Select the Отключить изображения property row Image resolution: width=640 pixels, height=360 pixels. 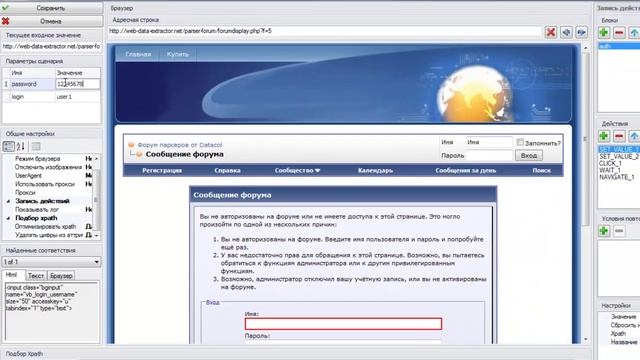[48, 167]
